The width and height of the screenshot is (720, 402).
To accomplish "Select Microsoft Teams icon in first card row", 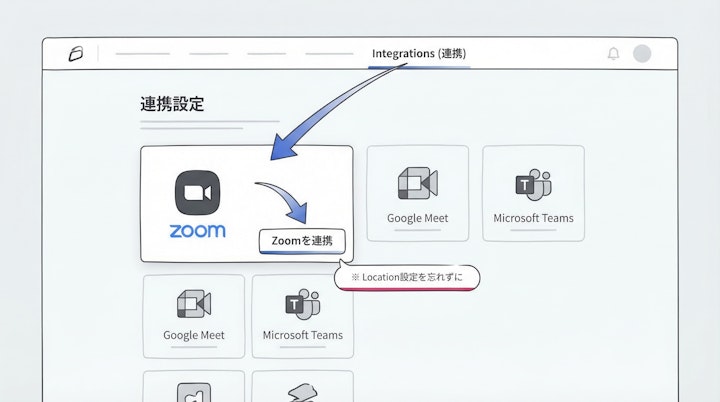I will [x=533, y=184].
